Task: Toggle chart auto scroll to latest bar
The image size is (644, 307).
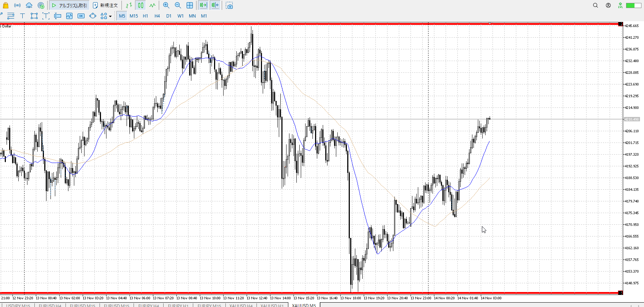Action: pyautogui.click(x=203, y=5)
